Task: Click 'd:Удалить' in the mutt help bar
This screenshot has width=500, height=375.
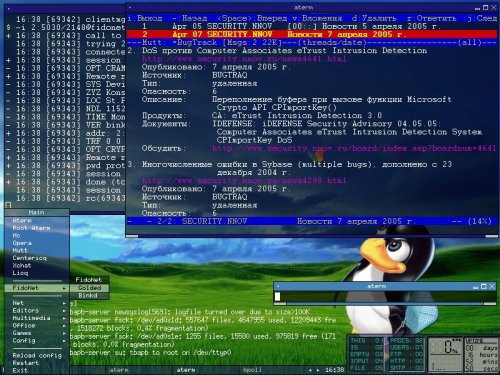Action: (374, 18)
